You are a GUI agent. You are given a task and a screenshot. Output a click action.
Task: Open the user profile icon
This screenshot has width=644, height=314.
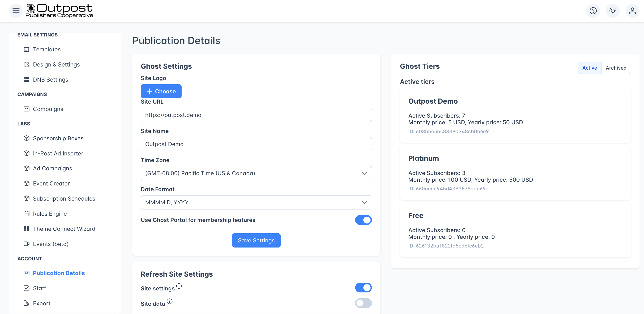click(x=632, y=11)
